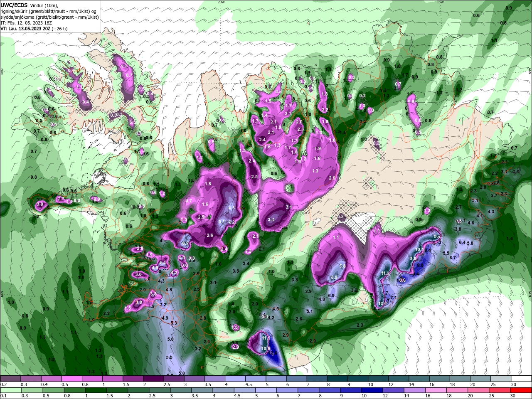Click the 10.8 precipitation value on south coast
This screenshot has width=532, height=399.
pyautogui.click(x=266, y=348)
